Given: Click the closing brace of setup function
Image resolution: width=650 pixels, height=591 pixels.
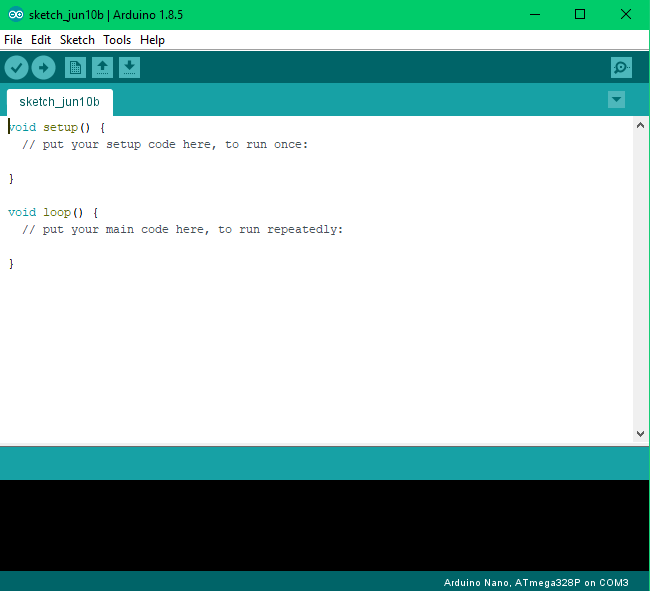Looking at the screenshot, I should [x=11, y=179].
